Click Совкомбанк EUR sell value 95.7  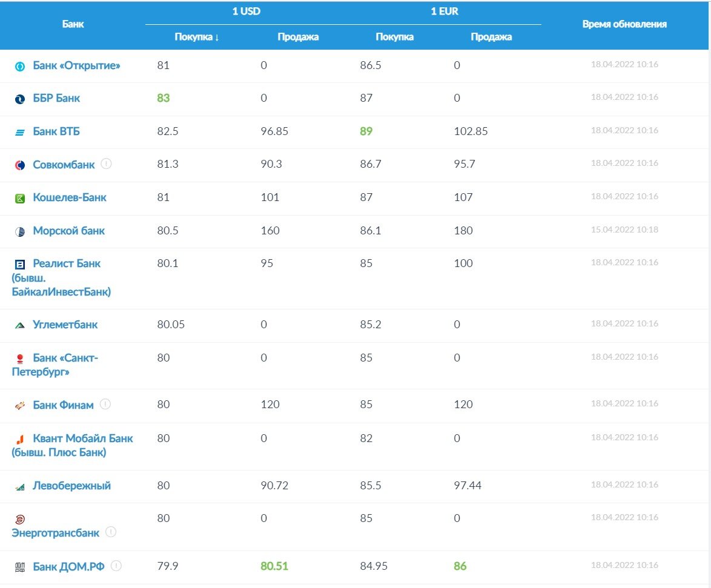click(465, 164)
